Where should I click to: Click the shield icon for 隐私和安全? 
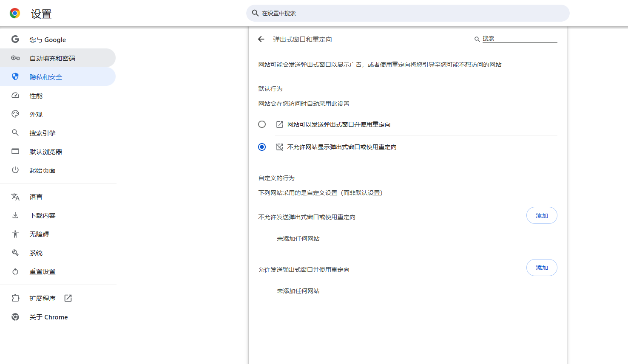click(15, 77)
